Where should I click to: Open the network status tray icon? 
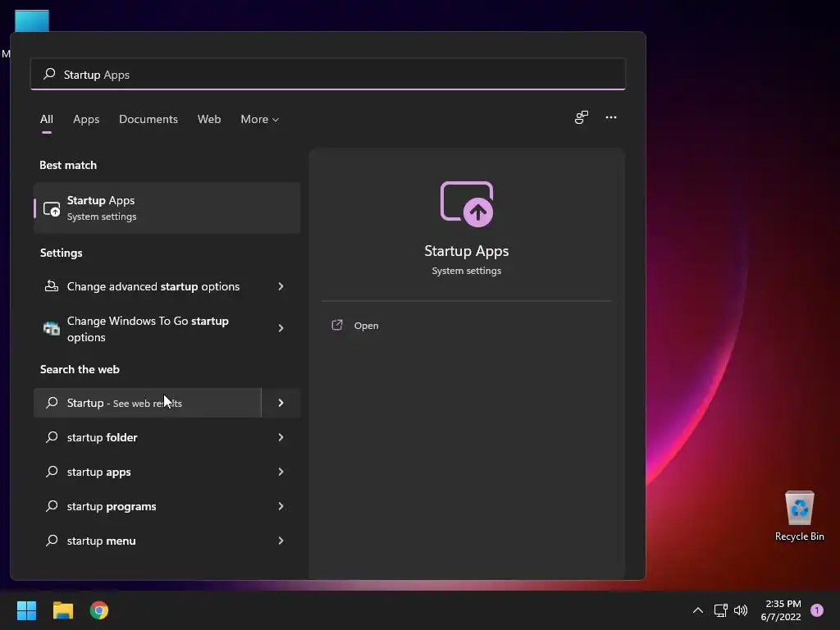tap(720, 610)
